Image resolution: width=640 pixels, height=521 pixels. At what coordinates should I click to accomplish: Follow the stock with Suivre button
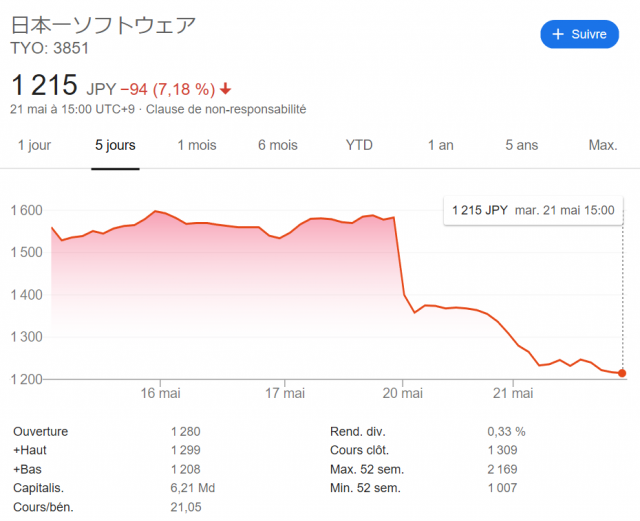(x=580, y=34)
